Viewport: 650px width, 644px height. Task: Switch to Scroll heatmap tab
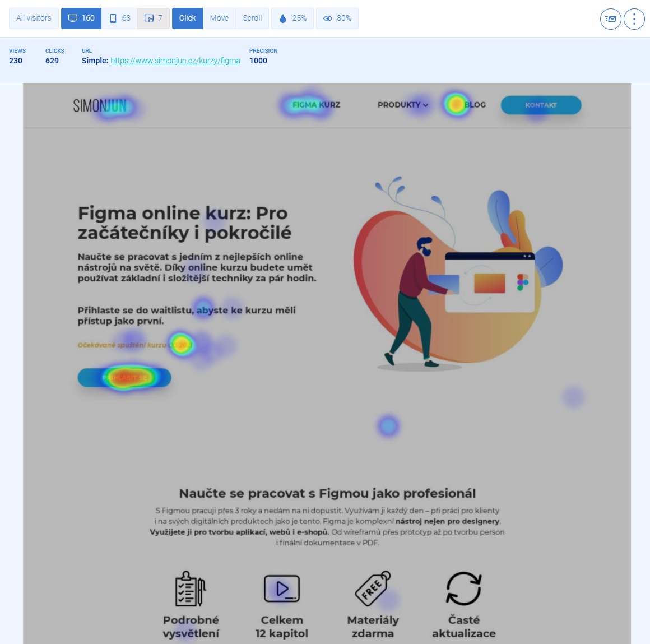252,18
